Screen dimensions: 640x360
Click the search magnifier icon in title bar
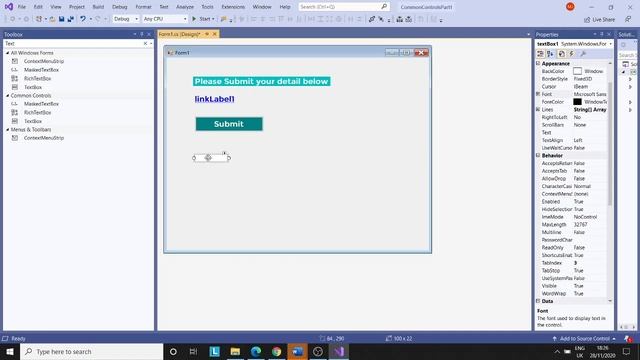pos(384,7)
